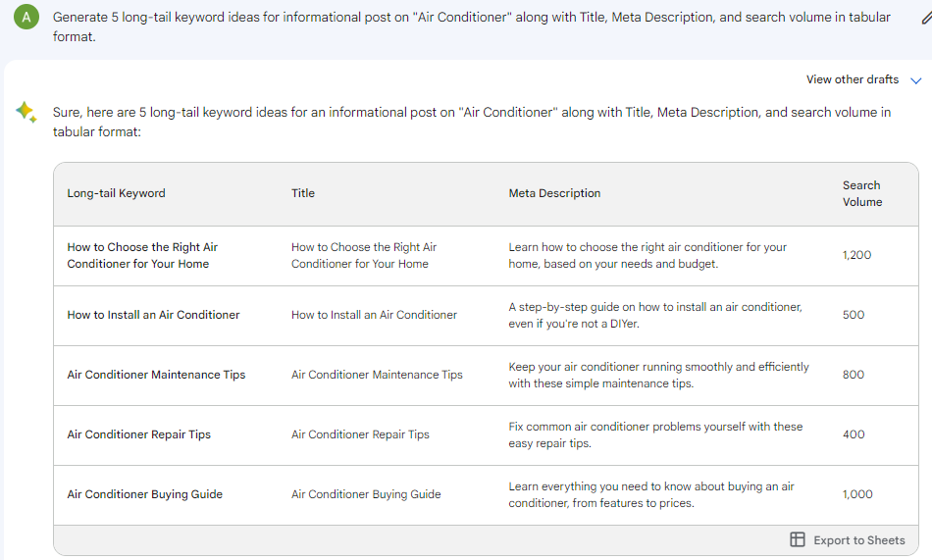Click meta description starting 'A step-by-step guide'
This screenshot has width=932, height=560.
[x=655, y=315]
